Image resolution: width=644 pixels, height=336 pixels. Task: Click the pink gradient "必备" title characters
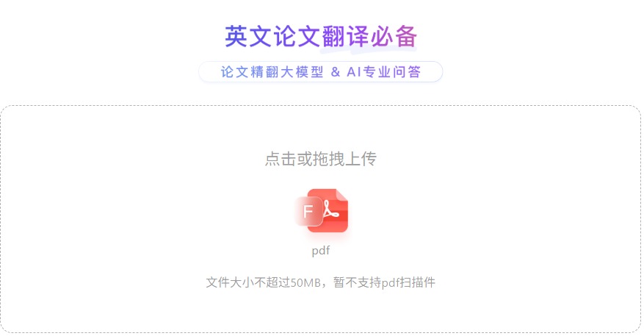coord(394,37)
